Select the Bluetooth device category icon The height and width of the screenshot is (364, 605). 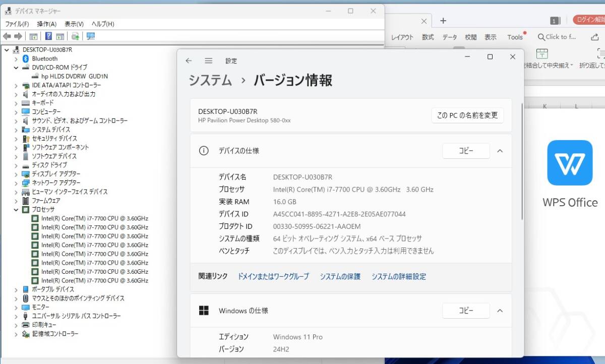click(x=26, y=58)
